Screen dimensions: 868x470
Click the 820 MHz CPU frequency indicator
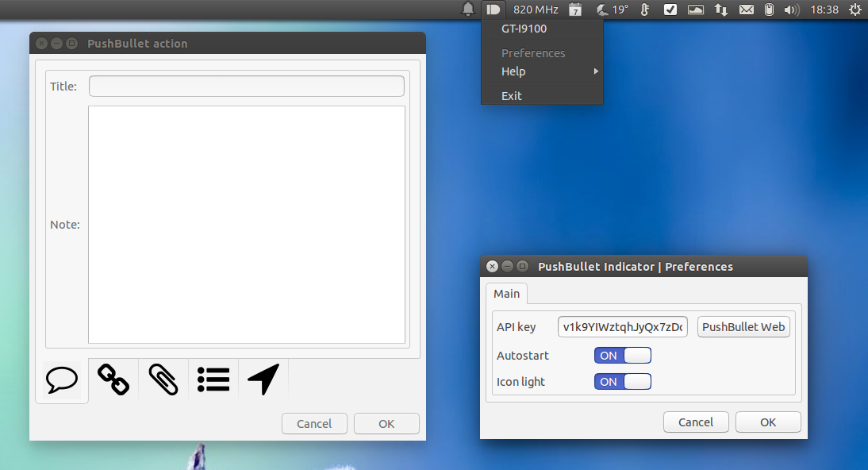pos(536,10)
